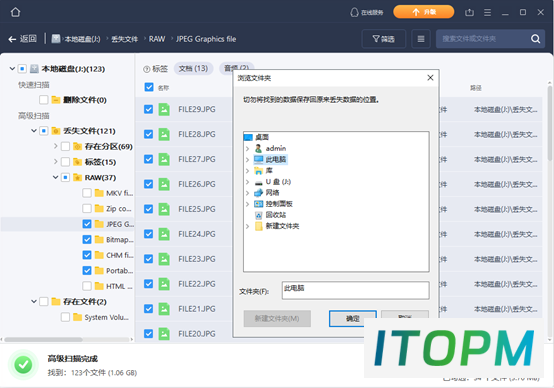
Task: Check the 标签(15) checkbox
Action: coord(65,162)
